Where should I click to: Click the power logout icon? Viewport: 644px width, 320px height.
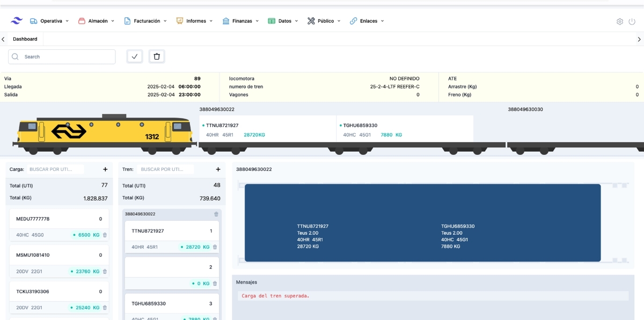coord(632,21)
